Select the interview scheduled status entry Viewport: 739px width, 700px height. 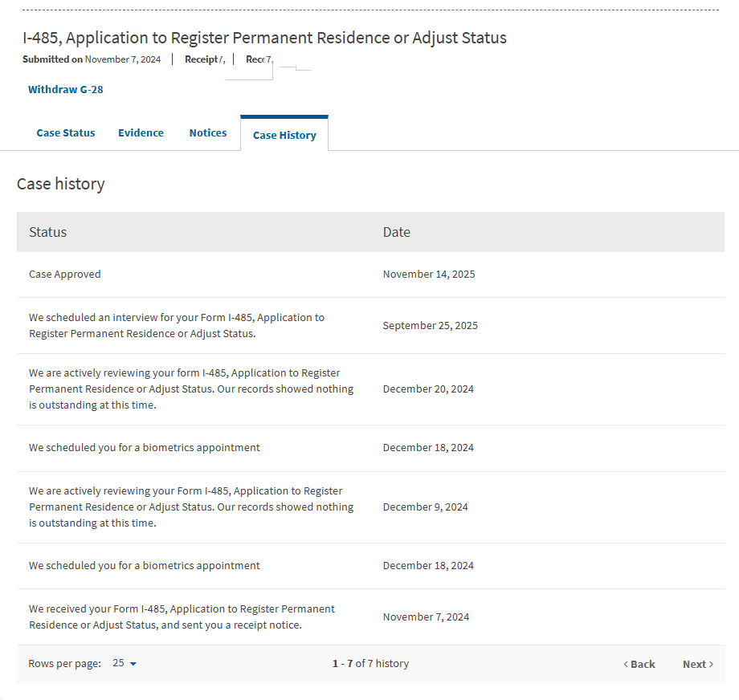(177, 325)
